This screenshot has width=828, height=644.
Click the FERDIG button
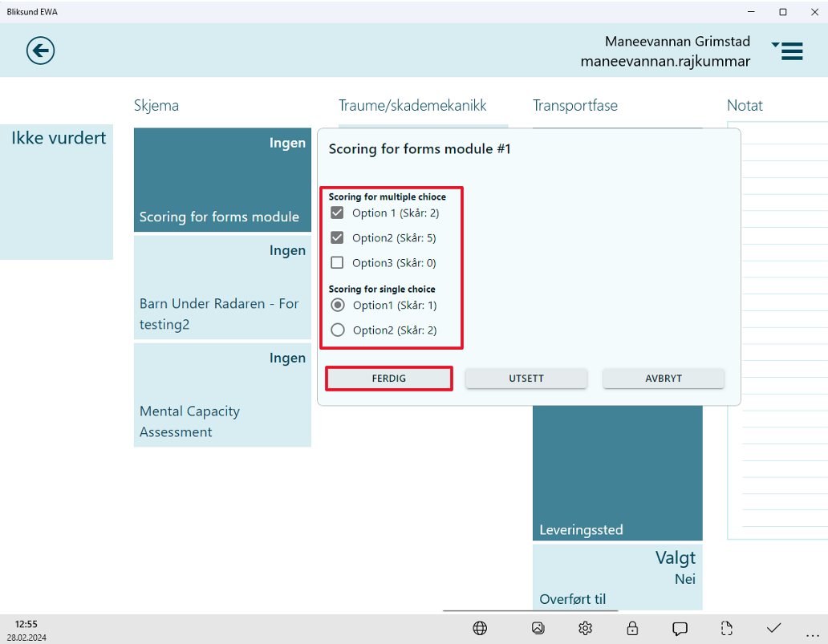pyautogui.click(x=388, y=379)
